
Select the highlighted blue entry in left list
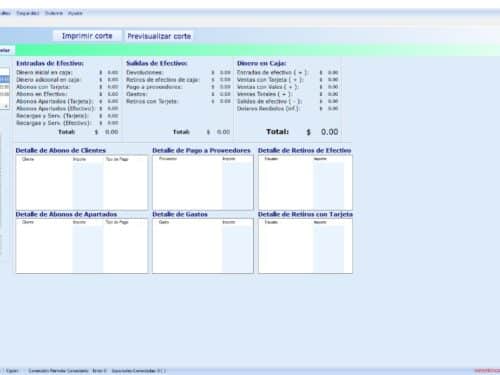point(4,79)
